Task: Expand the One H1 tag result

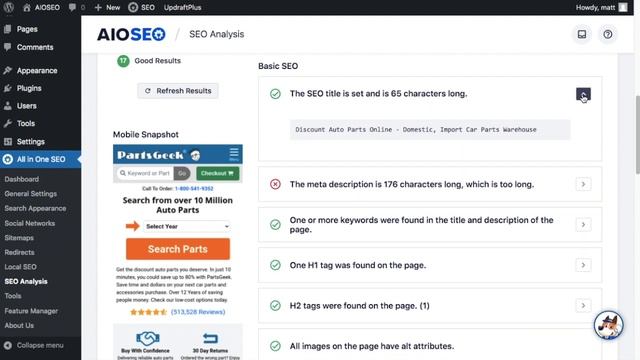Action: pos(583,265)
